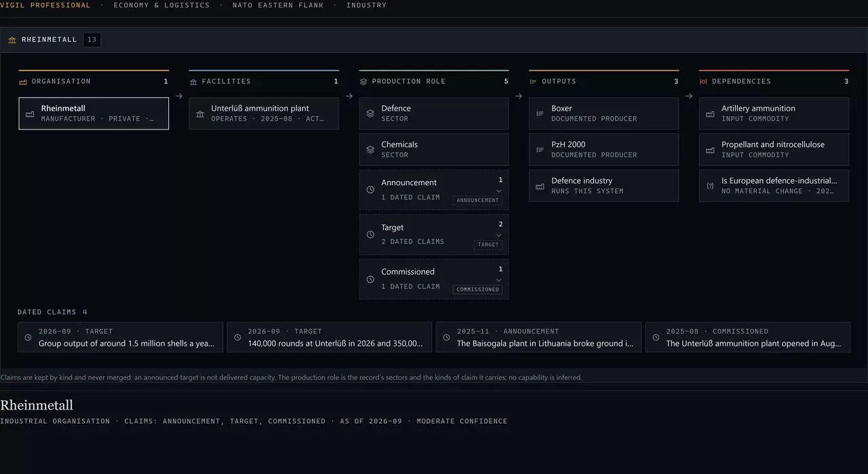Click the factory icon on Defence industry card
This screenshot has width=868, height=474.
[540, 186]
